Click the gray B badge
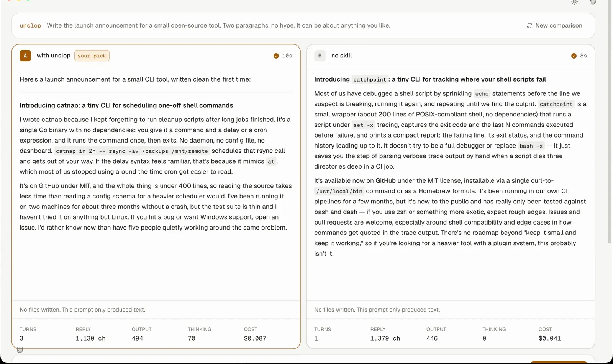The width and height of the screenshot is (613, 364). point(320,56)
